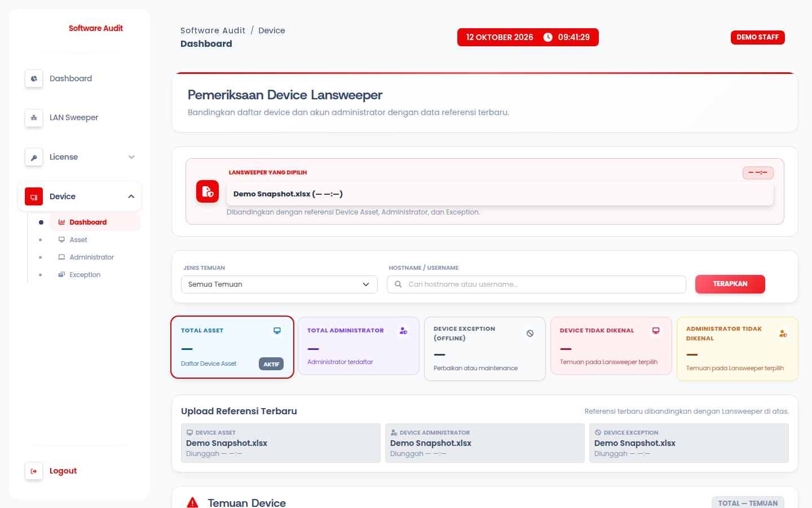The height and width of the screenshot is (508, 812).
Task: Click the search magnifier icon in hostname field
Action: coord(398,284)
